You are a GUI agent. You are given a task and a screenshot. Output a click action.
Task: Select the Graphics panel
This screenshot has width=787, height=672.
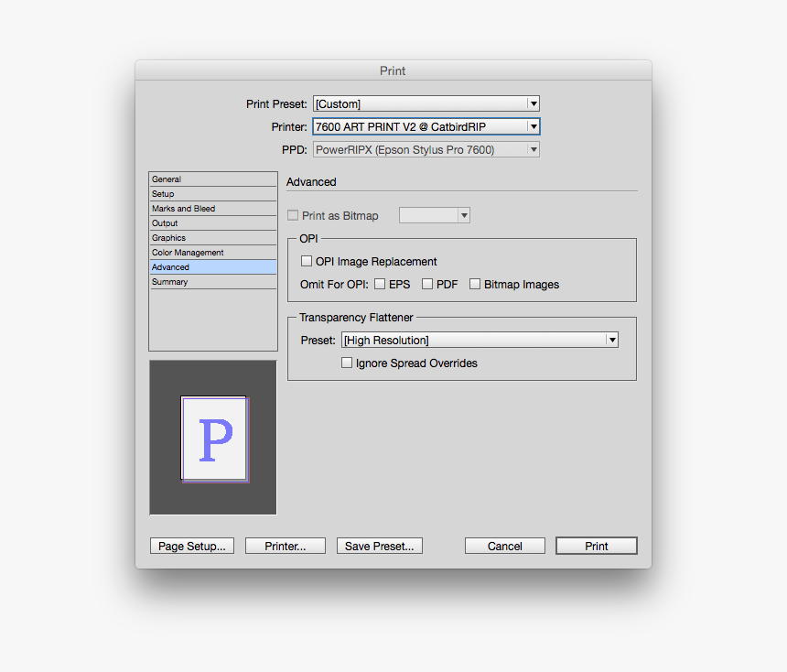click(x=213, y=237)
